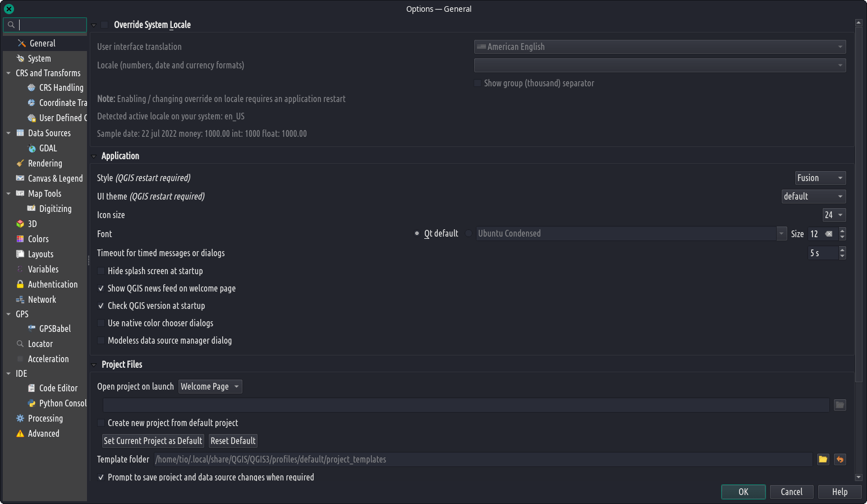Confirm settings with OK button

[x=744, y=492]
